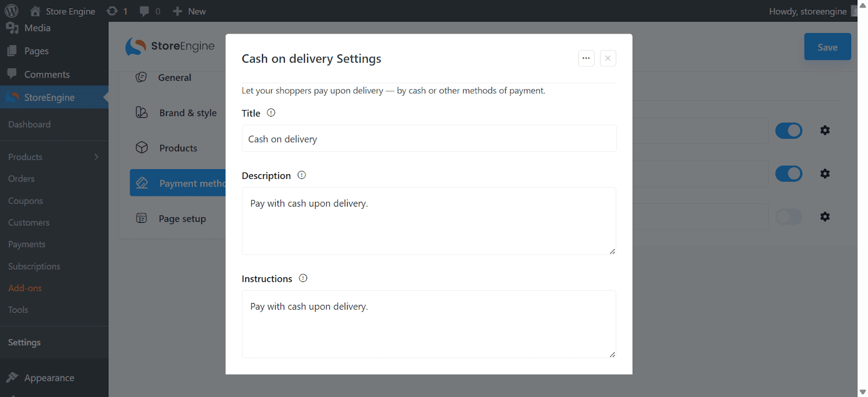The width and height of the screenshot is (868, 397).
Task: Focus the Description textarea
Action: [429, 221]
